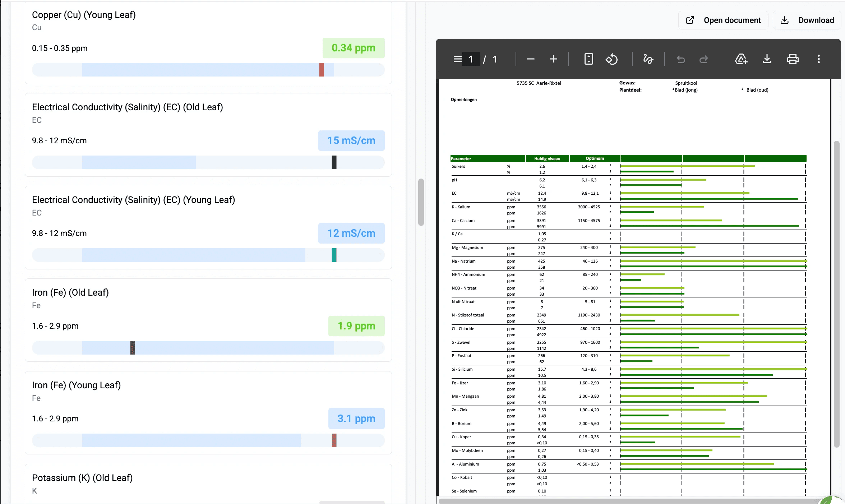Click the Iron Young Leaf range marker
This screenshot has height=504, width=845.
[334, 440]
